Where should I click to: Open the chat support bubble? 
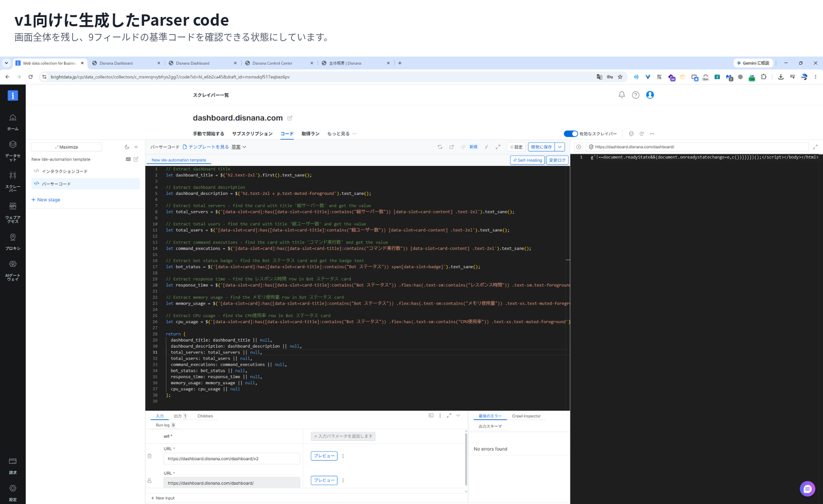[808, 489]
